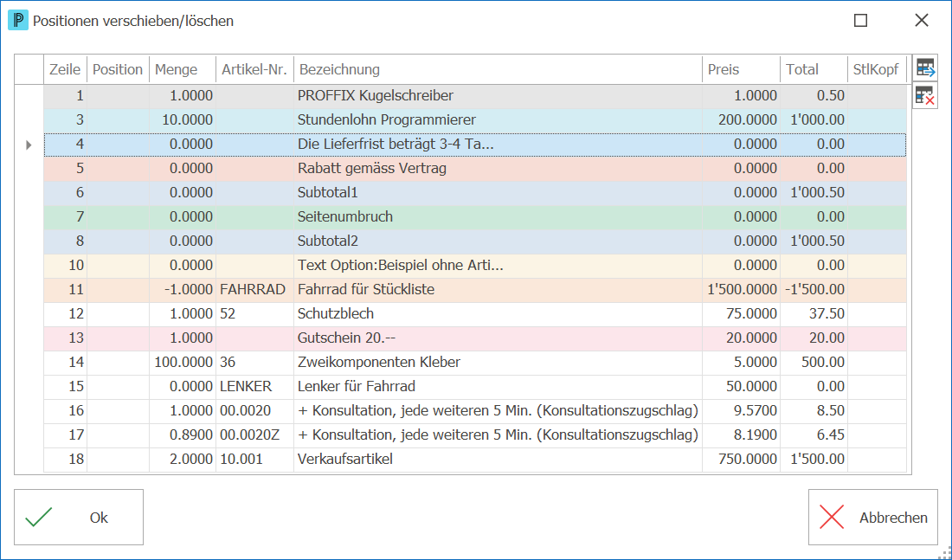This screenshot has width=952, height=560.
Task: Select the row 'PROFFIX Kugelschreiber'
Action: click(475, 96)
